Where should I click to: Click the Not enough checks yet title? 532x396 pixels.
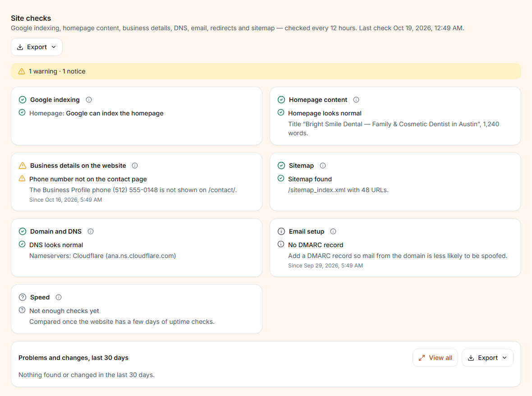pyautogui.click(x=64, y=311)
